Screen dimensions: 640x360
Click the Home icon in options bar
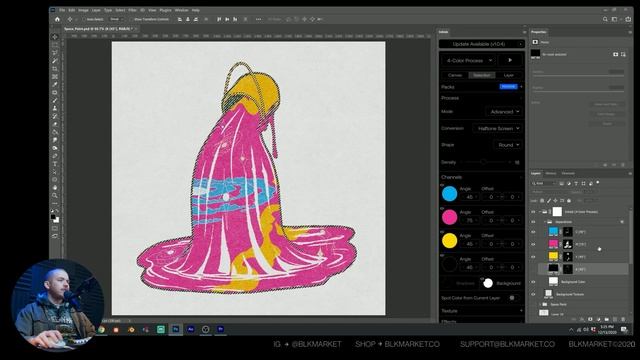tap(57, 19)
